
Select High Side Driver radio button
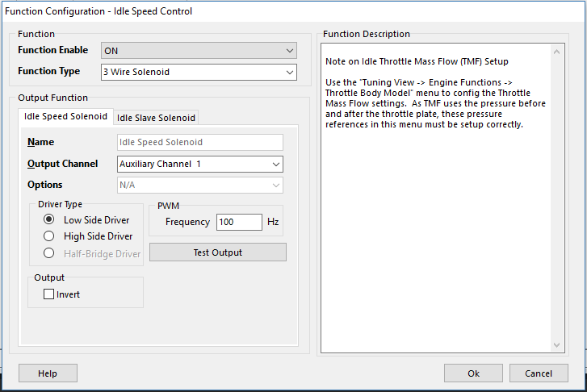click(x=48, y=236)
